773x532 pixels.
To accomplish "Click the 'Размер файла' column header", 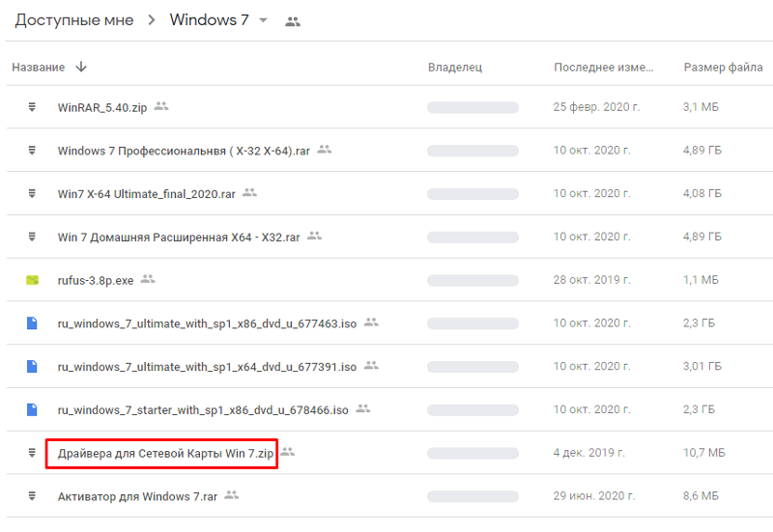I will coord(723,67).
